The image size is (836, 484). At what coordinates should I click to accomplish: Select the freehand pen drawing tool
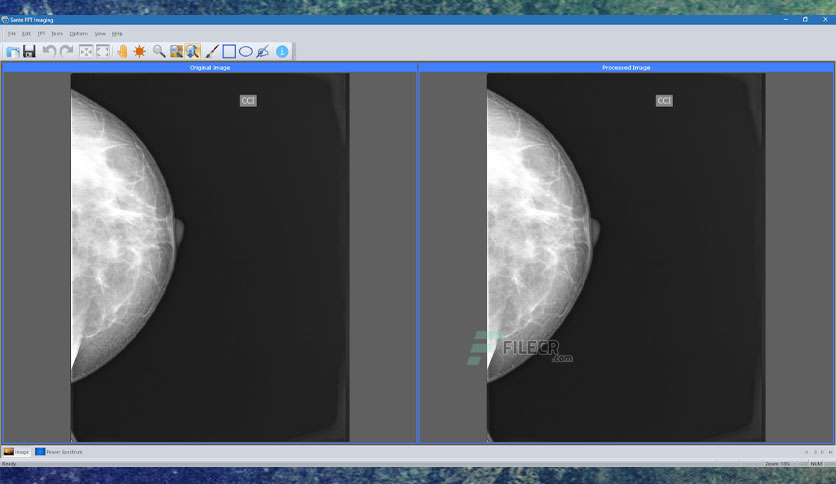click(x=263, y=51)
